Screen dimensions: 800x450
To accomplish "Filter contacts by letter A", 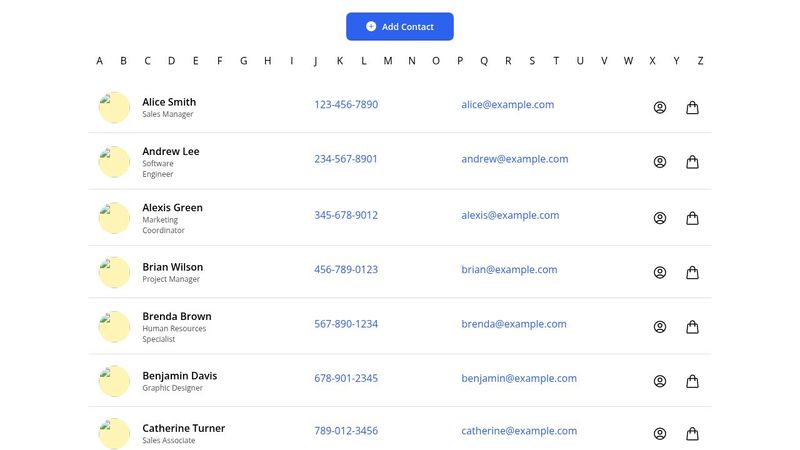I will pyautogui.click(x=99, y=61).
